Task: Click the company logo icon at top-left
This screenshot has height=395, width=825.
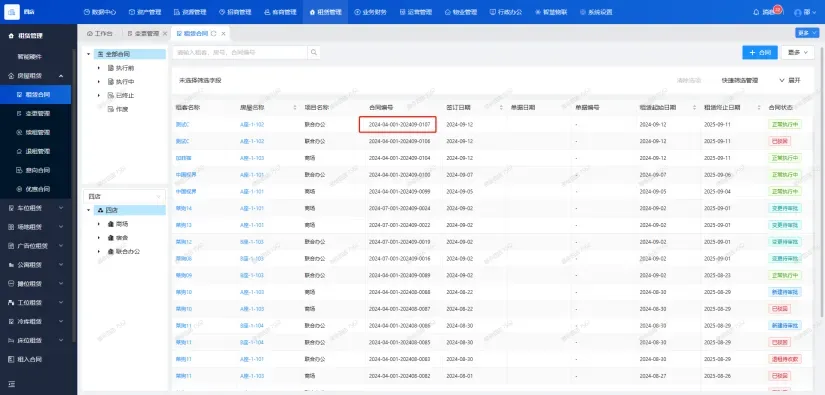Action: (x=12, y=12)
